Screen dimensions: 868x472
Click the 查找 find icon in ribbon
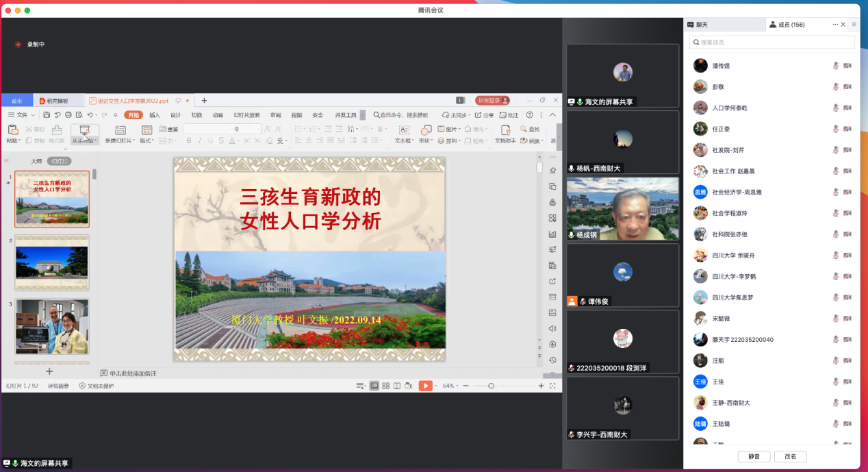click(524, 129)
